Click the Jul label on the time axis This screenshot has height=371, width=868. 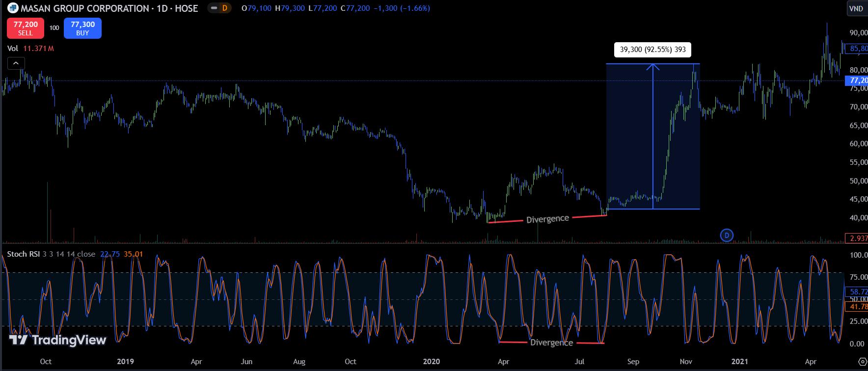coord(579,362)
